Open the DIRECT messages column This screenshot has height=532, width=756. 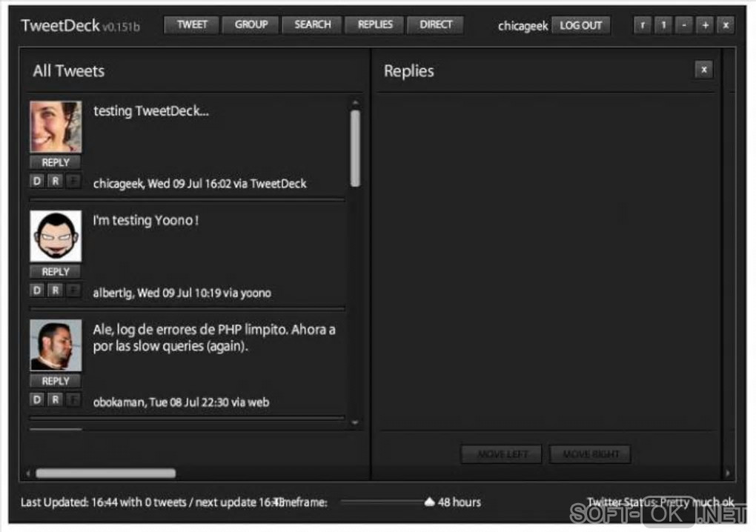pyautogui.click(x=435, y=24)
